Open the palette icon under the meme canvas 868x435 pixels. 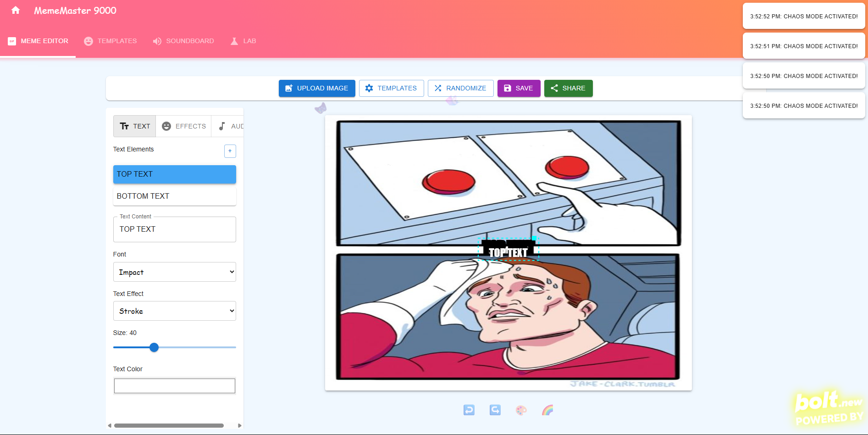521,410
